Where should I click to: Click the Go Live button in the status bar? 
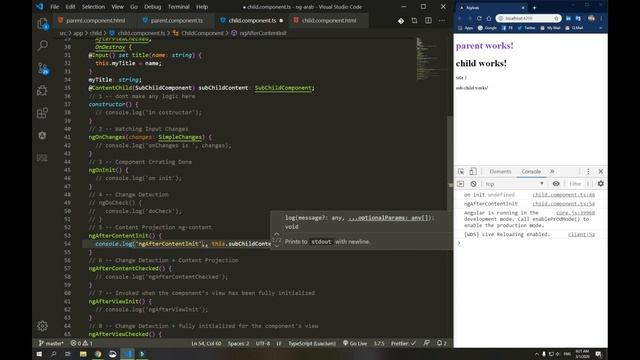(355, 343)
